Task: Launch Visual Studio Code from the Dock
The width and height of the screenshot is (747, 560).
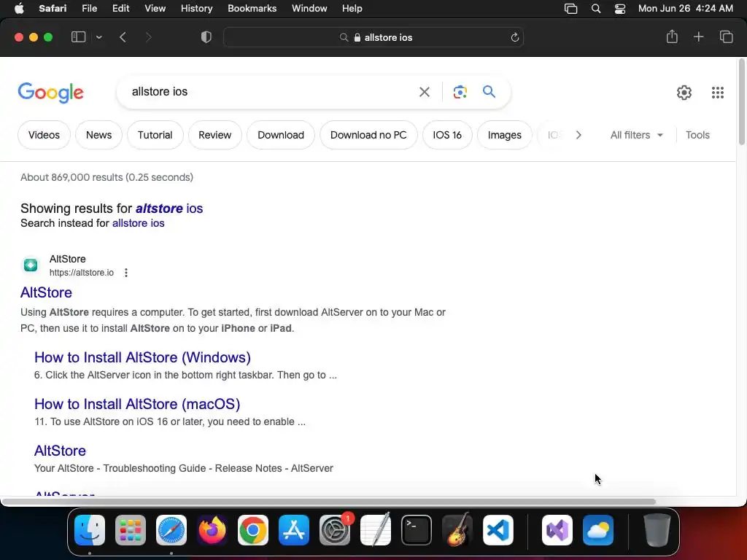Action: click(498, 529)
